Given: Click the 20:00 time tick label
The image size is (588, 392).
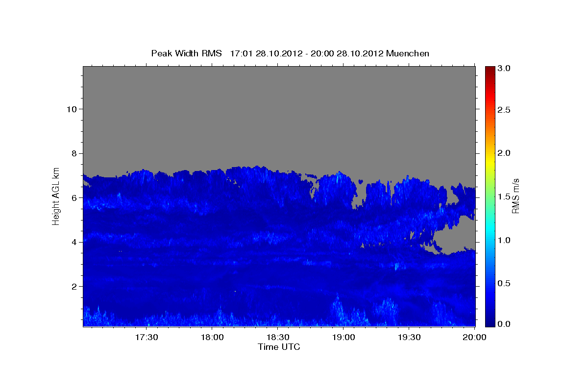Looking at the screenshot, I should point(475,337).
